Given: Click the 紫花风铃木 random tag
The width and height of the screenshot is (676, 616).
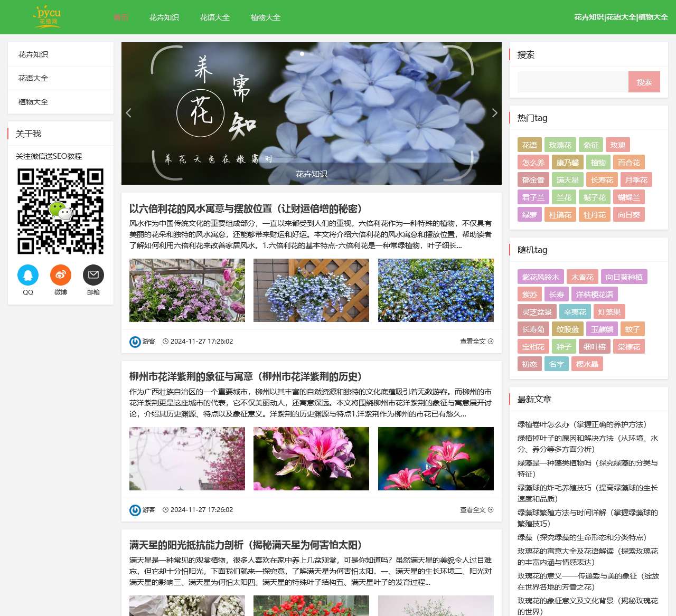Looking at the screenshot, I should pyautogui.click(x=541, y=277).
